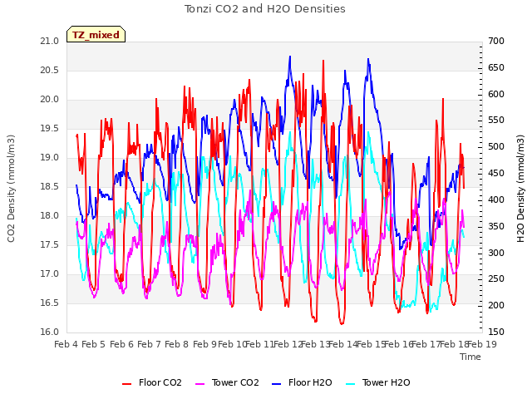The width and height of the screenshot is (532, 399).
Task: Click the Feb 19 x-axis tick label
Action: pos(482,344)
